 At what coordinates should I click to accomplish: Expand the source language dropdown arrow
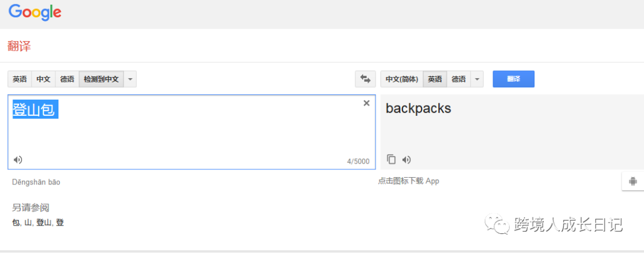pyautogui.click(x=130, y=79)
